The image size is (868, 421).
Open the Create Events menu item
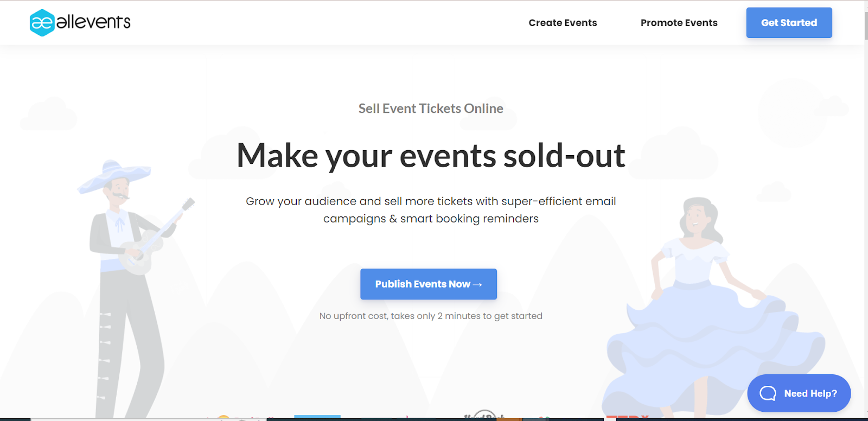click(563, 23)
